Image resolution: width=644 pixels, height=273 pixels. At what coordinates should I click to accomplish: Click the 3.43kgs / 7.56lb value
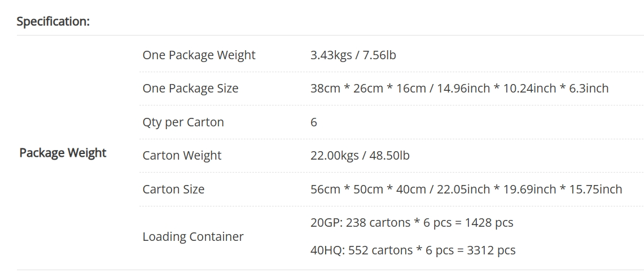click(x=353, y=55)
